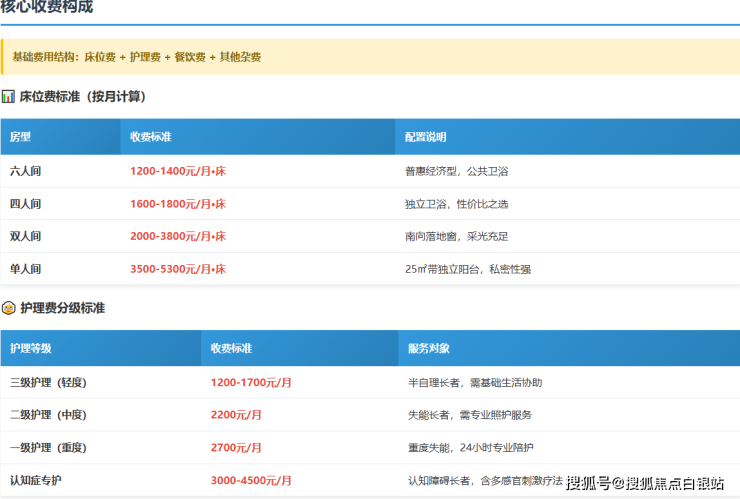
Task: Click the price 2200元/月
Action: [236, 415]
